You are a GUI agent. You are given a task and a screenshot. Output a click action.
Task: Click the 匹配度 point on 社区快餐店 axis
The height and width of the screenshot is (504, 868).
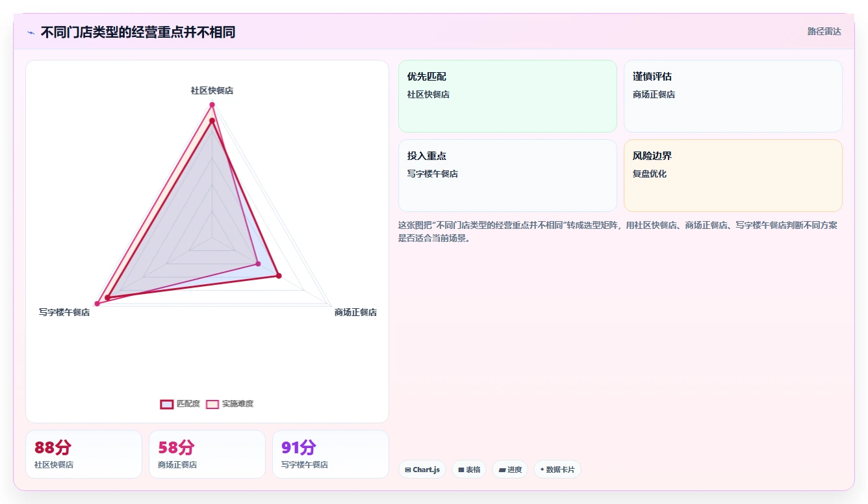212,120
